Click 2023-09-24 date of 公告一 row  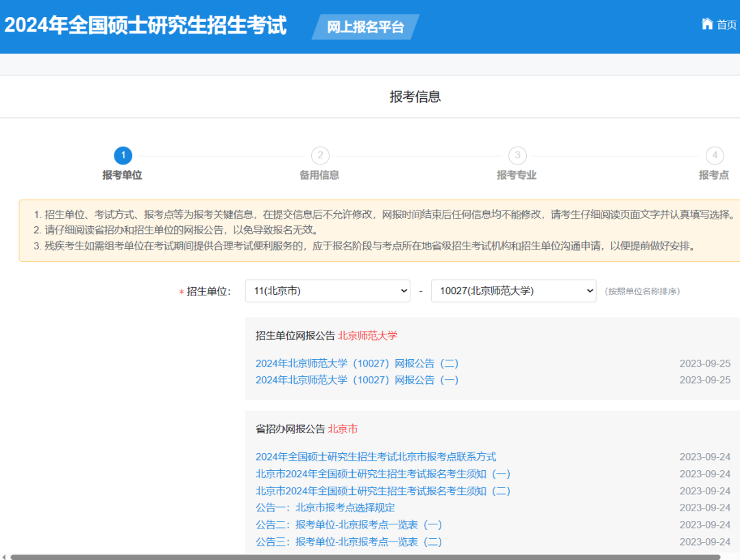[704, 508]
